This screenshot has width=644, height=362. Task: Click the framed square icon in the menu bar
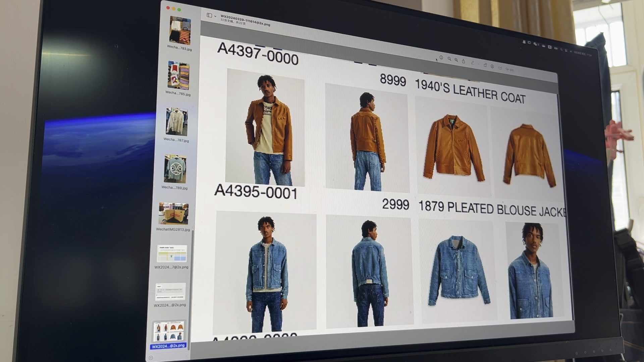coord(550,47)
